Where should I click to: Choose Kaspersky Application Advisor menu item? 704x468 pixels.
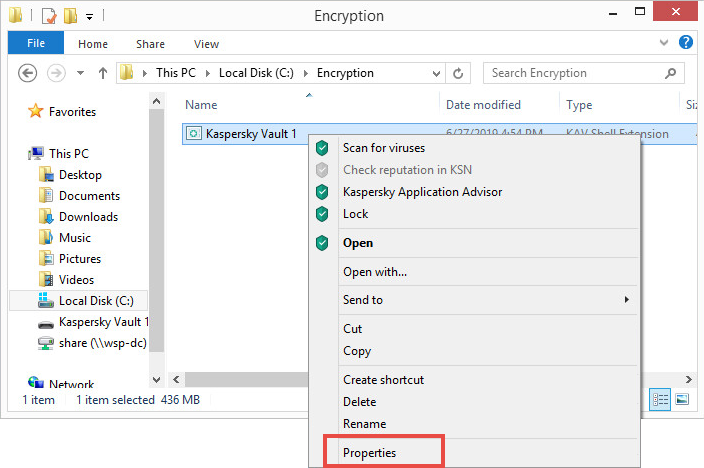tap(474, 192)
